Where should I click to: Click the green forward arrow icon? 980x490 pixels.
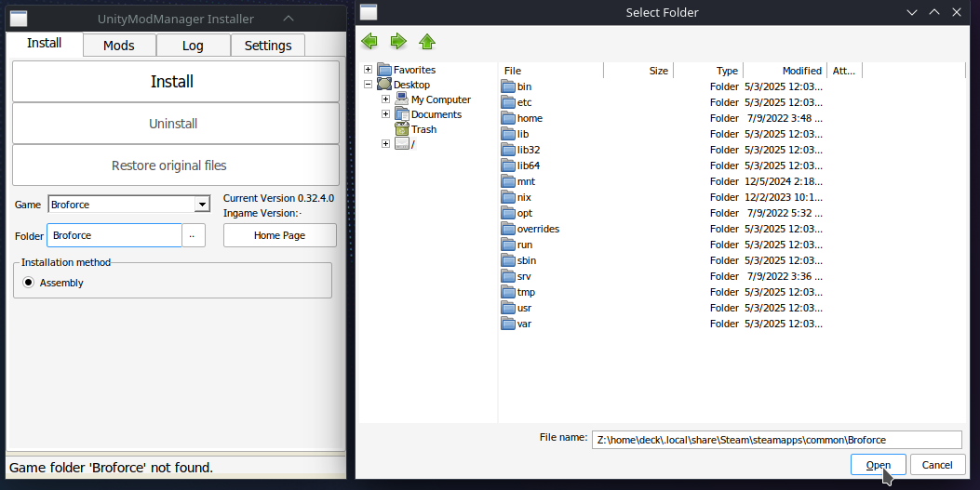pos(398,41)
